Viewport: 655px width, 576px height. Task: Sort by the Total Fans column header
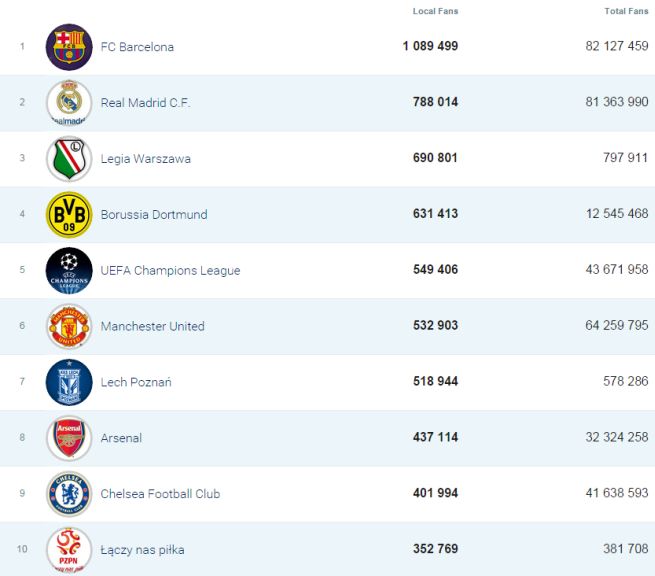626,11
